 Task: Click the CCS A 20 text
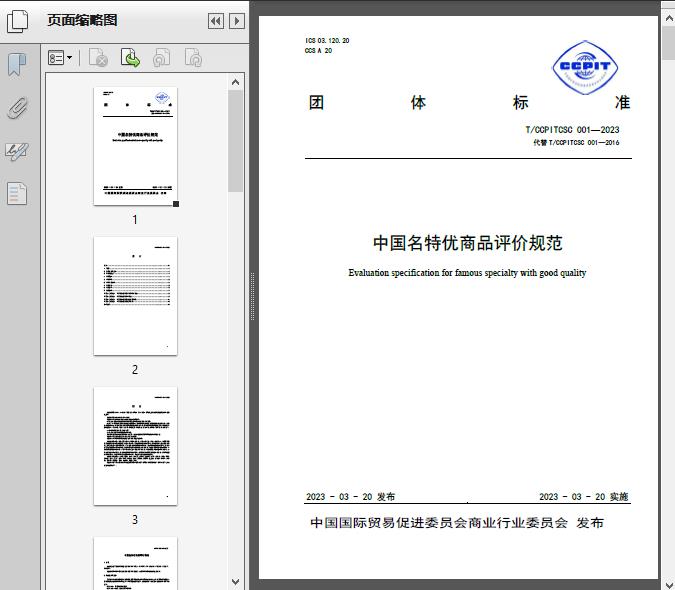(319, 50)
